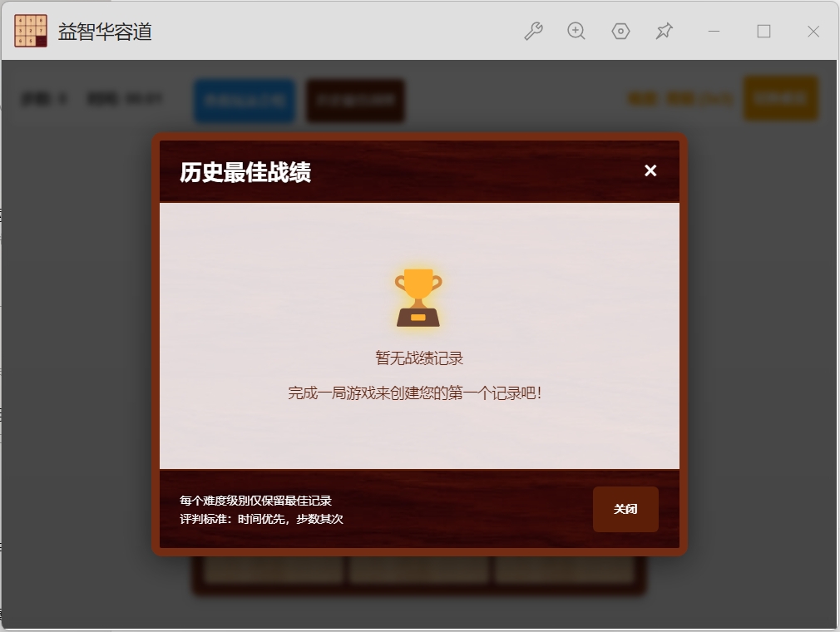Open the wrench tools icon in title bar
Screen dimensions: 840x632
533,31
